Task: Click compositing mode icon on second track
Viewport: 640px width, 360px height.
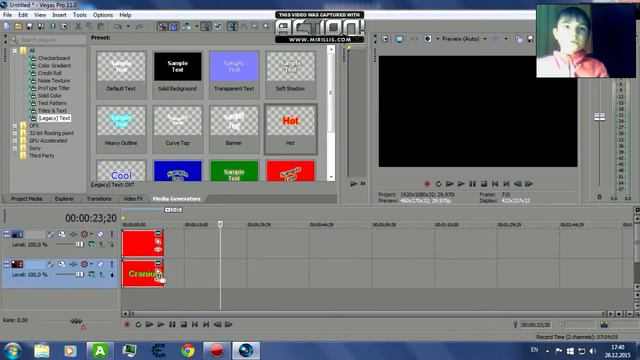Action: coord(92,275)
